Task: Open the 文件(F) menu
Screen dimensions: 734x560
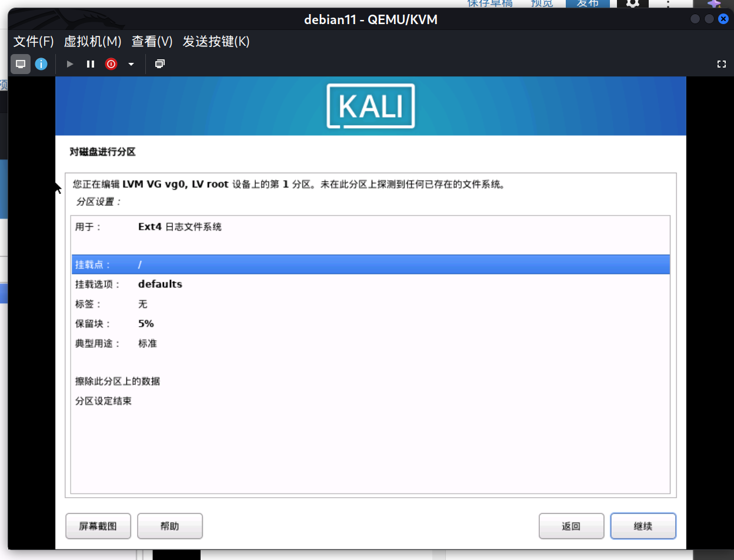Action: click(x=34, y=42)
